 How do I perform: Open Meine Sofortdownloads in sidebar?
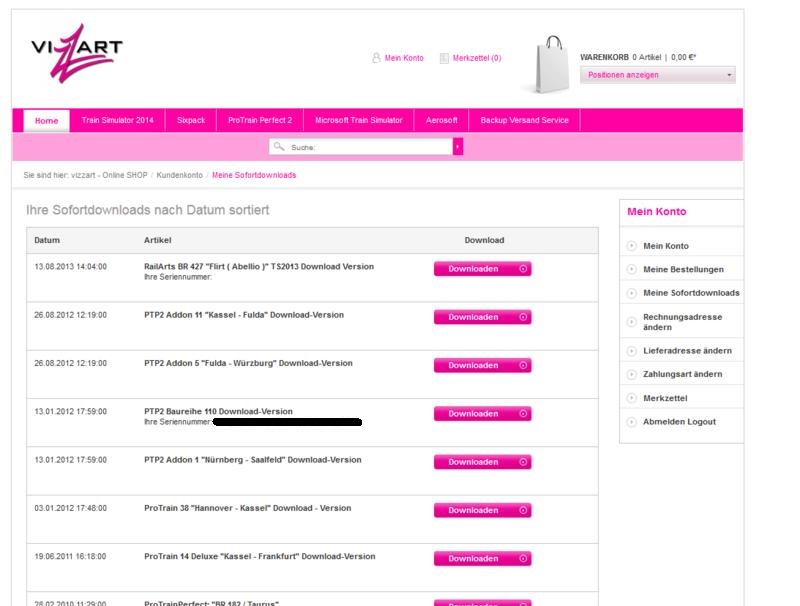point(691,293)
